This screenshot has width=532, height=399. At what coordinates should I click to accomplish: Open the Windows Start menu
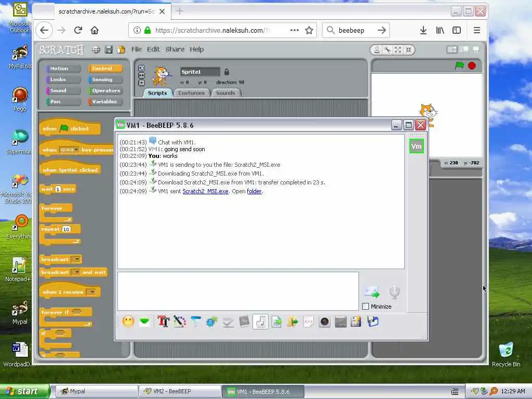(x=25, y=391)
